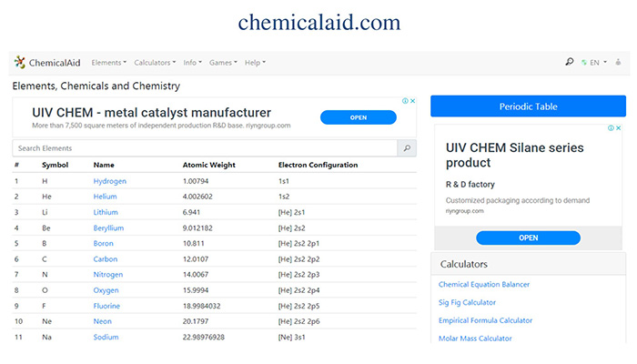637x364 pixels.
Task: Click the Periodic Table button
Action: coord(528,106)
